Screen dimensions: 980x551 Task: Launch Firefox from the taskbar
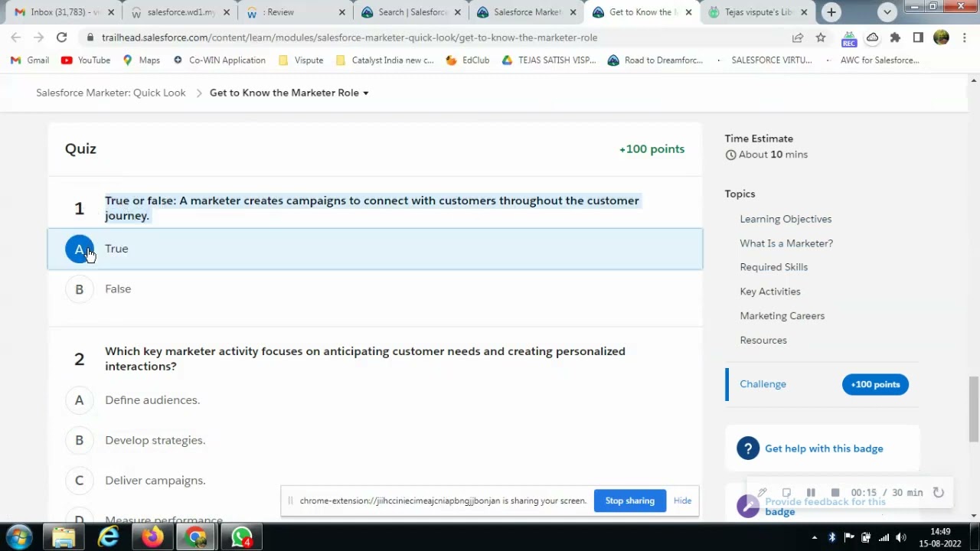pos(152,537)
